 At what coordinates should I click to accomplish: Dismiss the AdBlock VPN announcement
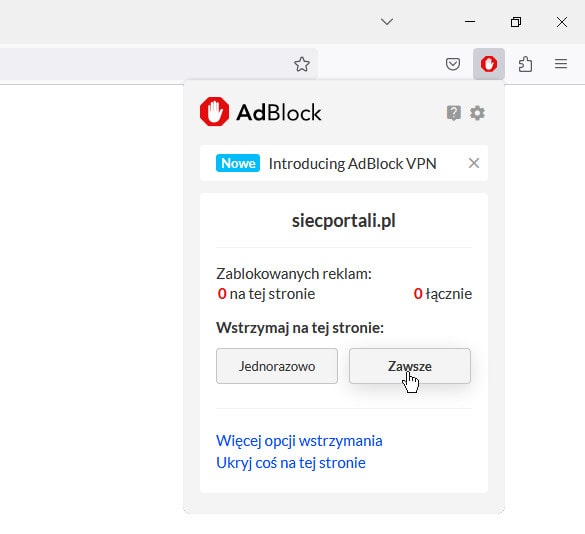tap(474, 163)
